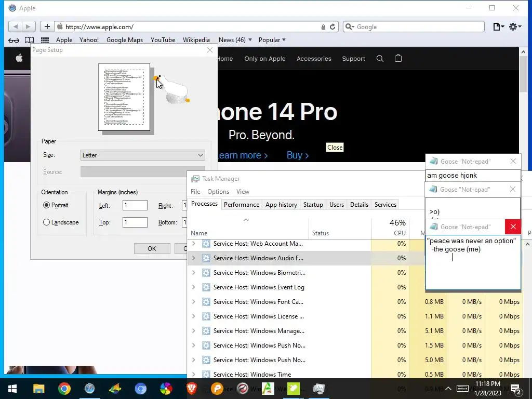Open the touch keyboard tray icon

tap(463, 389)
